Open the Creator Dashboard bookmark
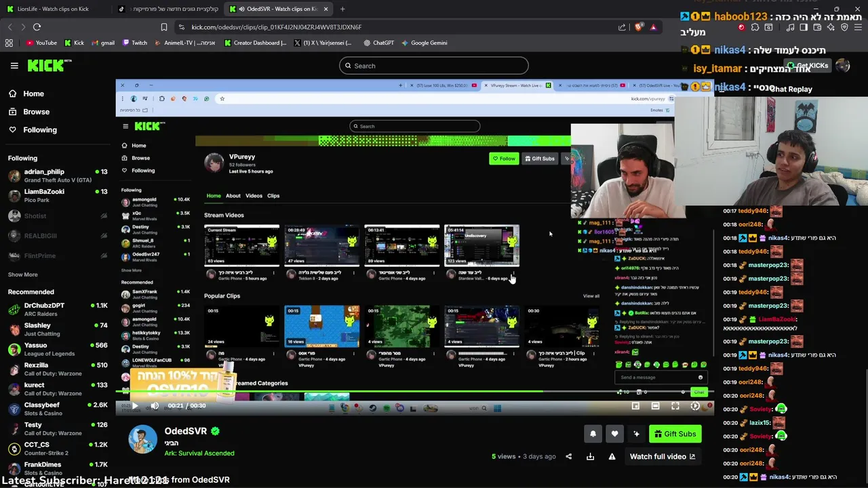The height and width of the screenshot is (488, 868). (255, 43)
